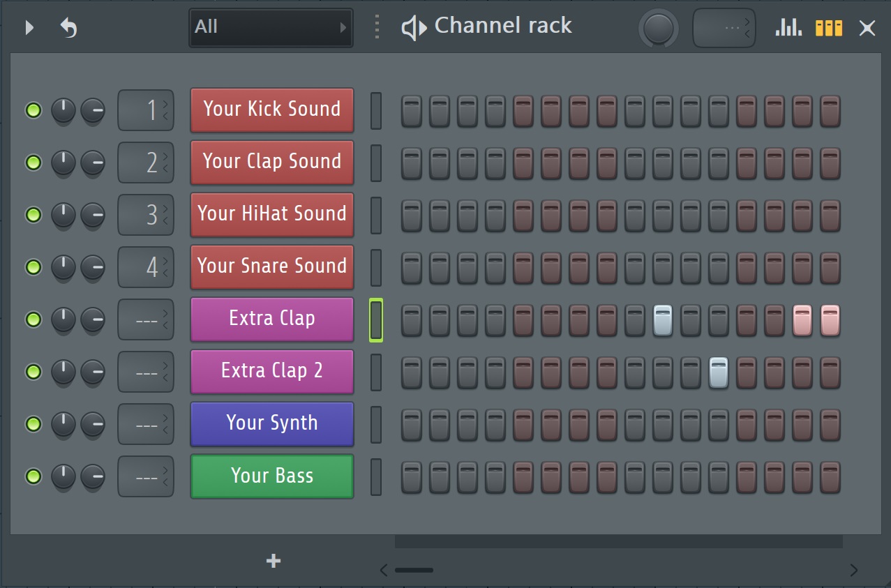Viewport: 891px width, 588px height.
Task: Turn off the lit white step on Extra Clap
Action: click(x=663, y=320)
